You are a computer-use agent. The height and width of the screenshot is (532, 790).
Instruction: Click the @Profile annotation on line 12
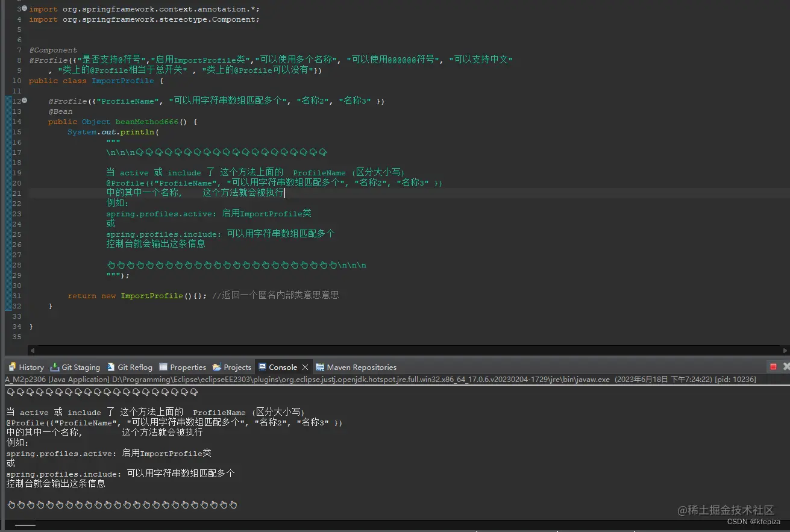click(67, 101)
